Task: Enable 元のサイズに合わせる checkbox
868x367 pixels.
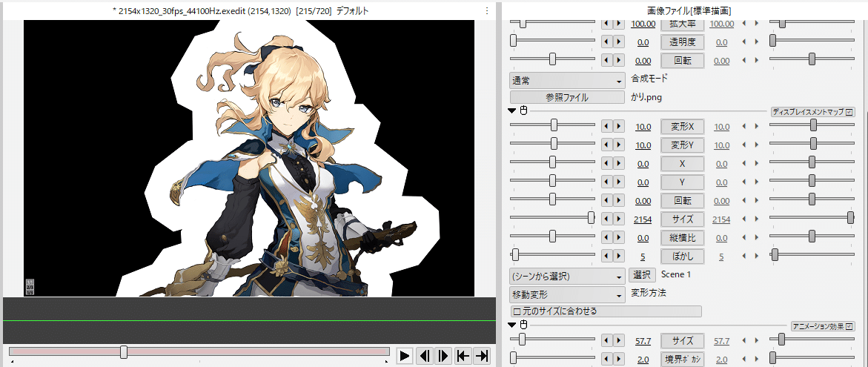Action: coord(517,311)
